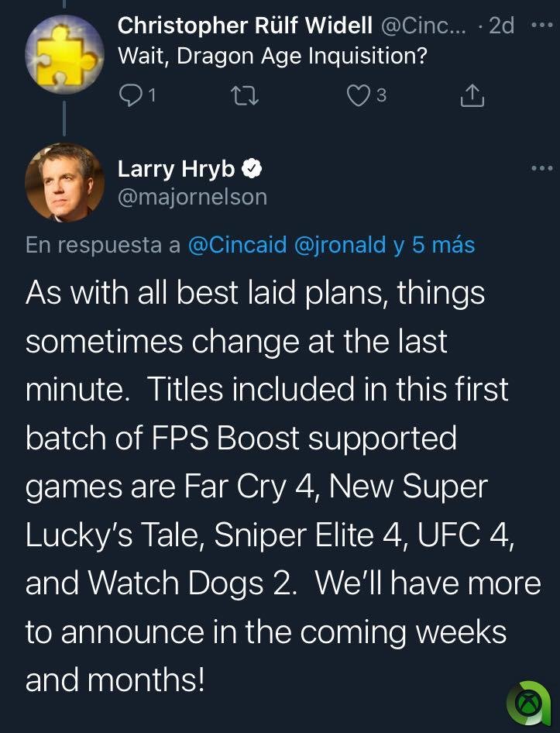The image size is (560, 733).
Task: Open more options for Christopher's tweet
Action: pos(542,24)
